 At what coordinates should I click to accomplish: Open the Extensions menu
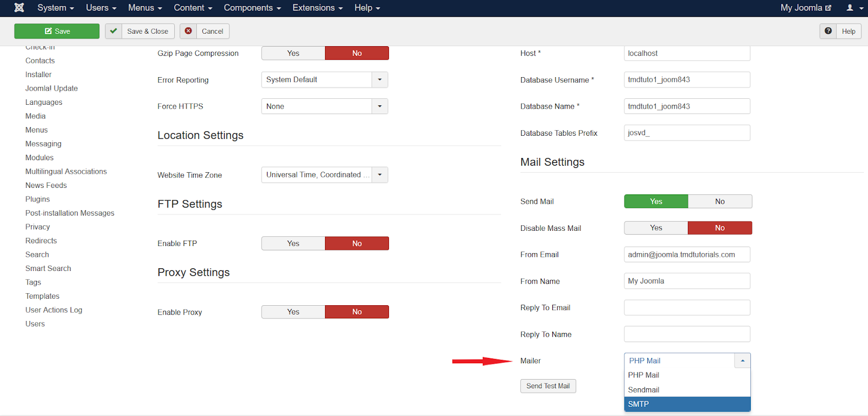(x=317, y=8)
